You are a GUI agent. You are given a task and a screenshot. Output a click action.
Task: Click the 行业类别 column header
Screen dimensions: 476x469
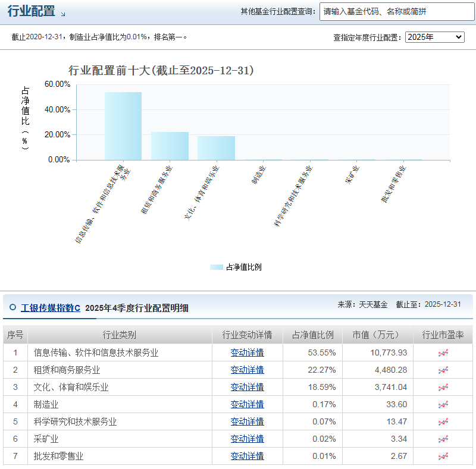tap(120, 335)
